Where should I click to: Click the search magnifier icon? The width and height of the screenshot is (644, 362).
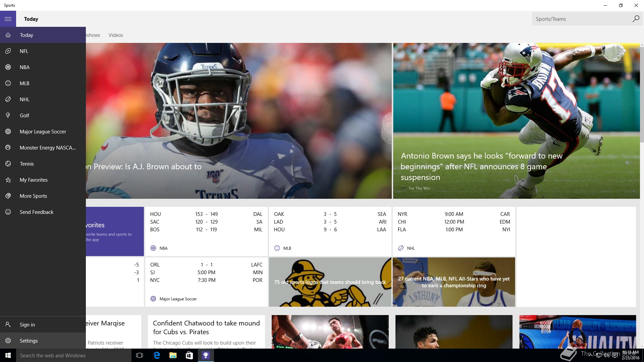636,19
